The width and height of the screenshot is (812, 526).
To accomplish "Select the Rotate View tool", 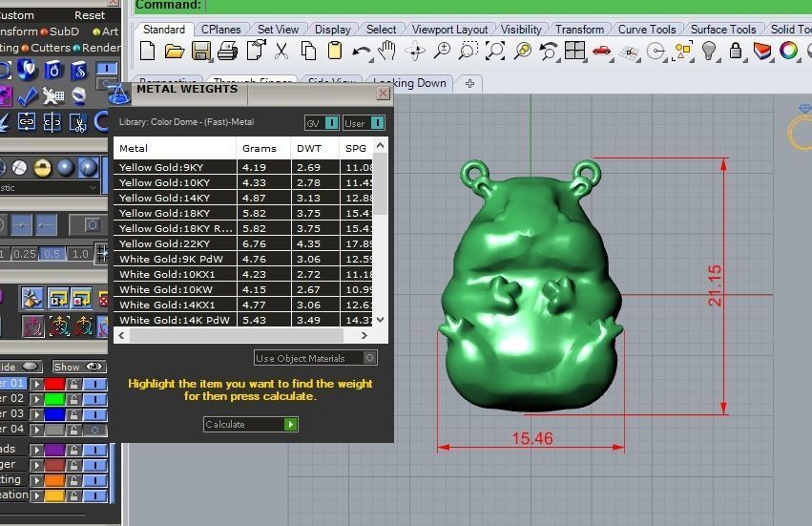I will 415,52.
